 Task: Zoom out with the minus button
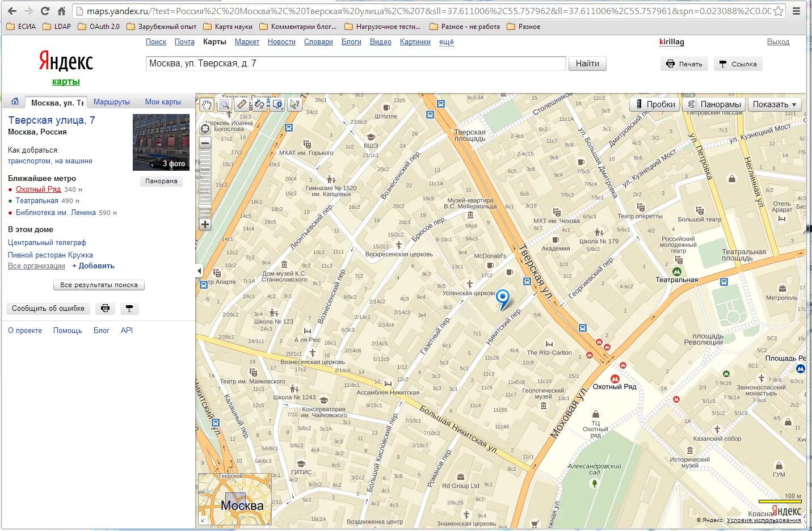(x=205, y=143)
